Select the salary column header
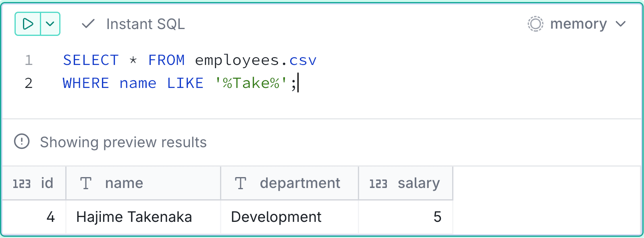This screenshot has width=644, height=238. coord(406,183)
